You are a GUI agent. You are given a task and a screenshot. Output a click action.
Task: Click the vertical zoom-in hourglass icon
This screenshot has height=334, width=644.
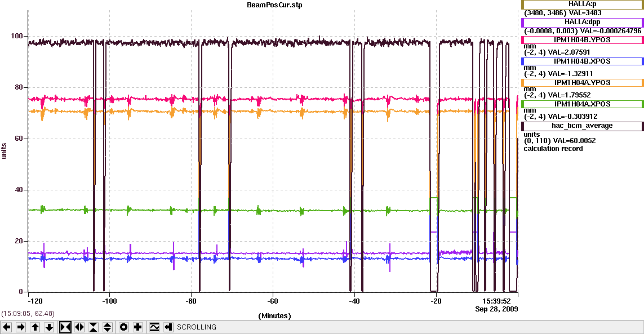(93, 327)
